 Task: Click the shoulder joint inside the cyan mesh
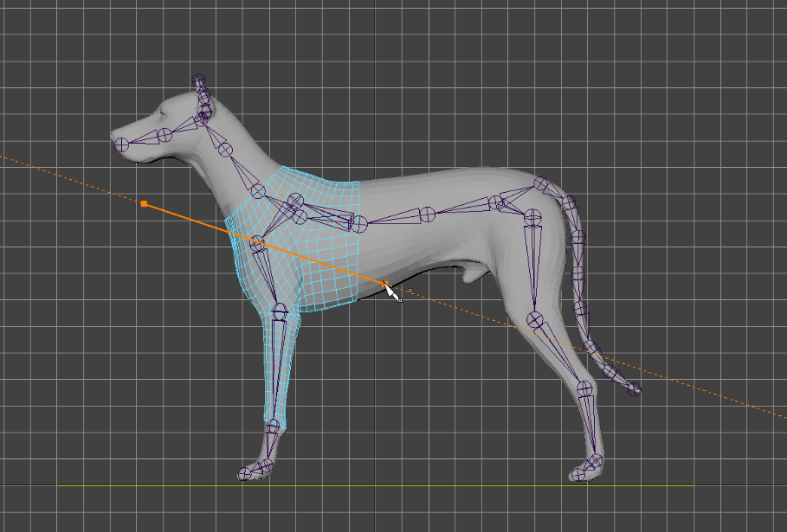[296, 202]
